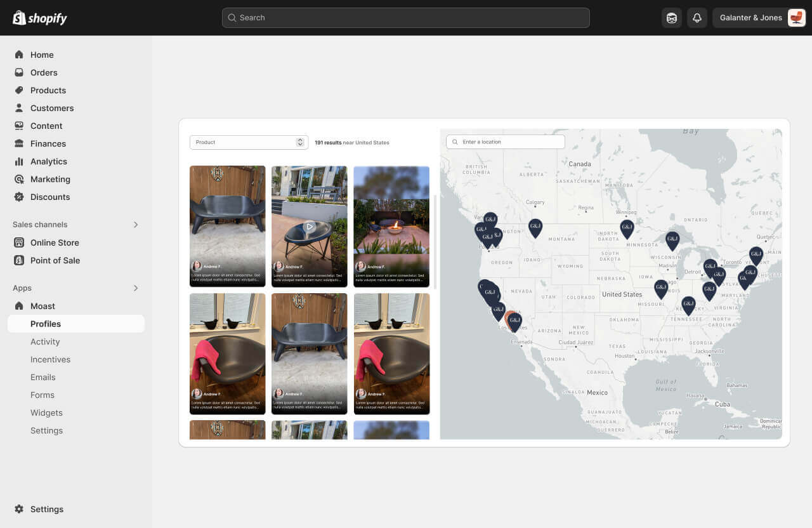View Analytics via its bar-chart icon
812x528 pixels.
click(x=19, y=161)
